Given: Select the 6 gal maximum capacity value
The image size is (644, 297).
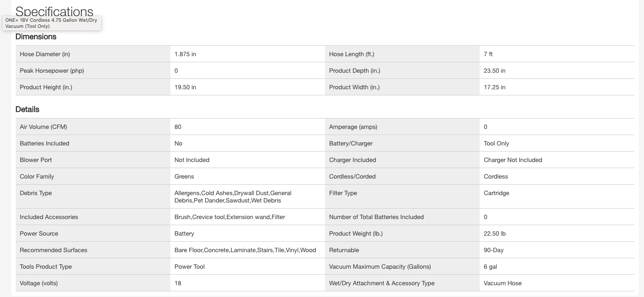Looking at the screenshot, I should coord(490,267).
